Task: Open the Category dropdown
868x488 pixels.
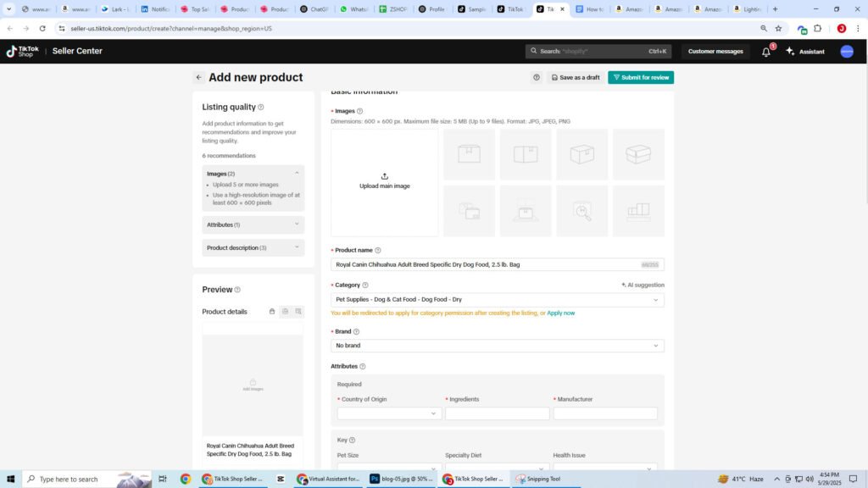Action: click(x=497, y=299)
